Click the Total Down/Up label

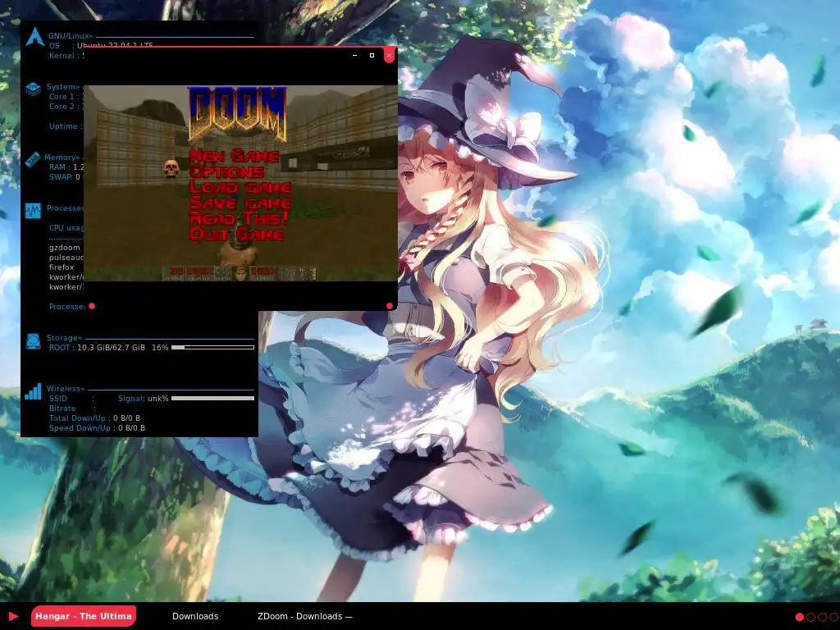point(78,418)
